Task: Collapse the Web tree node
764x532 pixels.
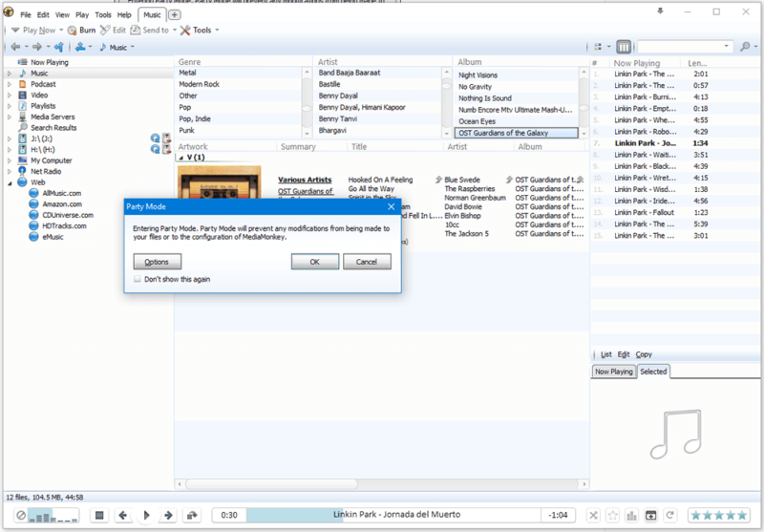Action: coord(10,182)
